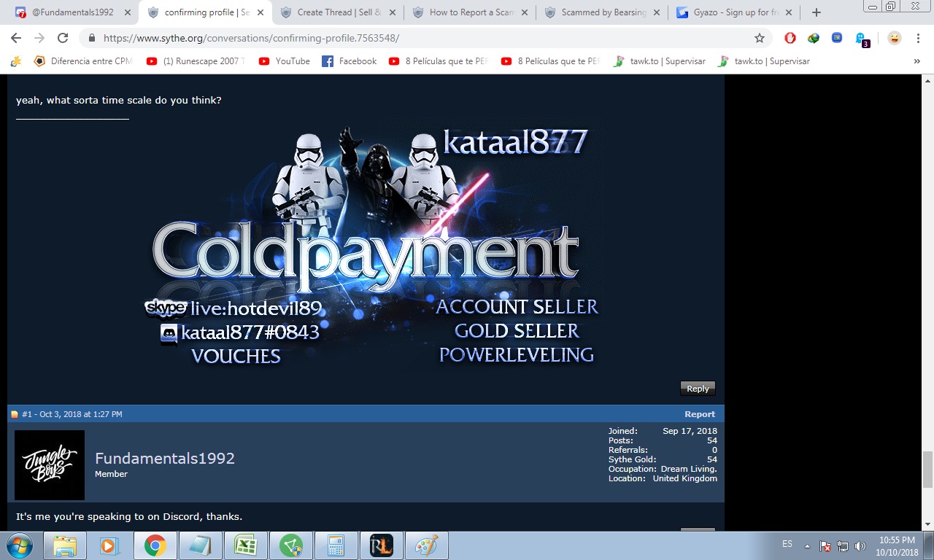This screenshot has height=560, width=934.
Task: Open the notepad taskbar icon
Action: tap(200, 546)
